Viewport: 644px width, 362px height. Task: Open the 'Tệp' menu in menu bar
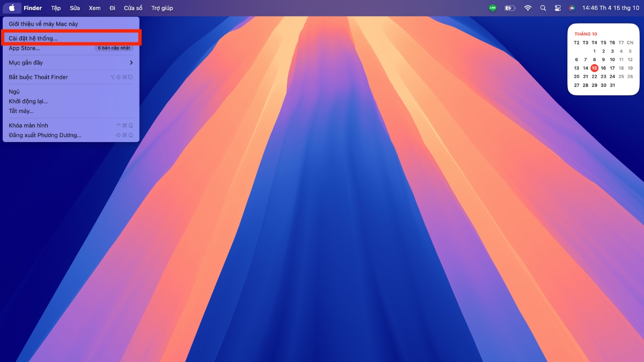pyautogui.click(x=56, y=8)
